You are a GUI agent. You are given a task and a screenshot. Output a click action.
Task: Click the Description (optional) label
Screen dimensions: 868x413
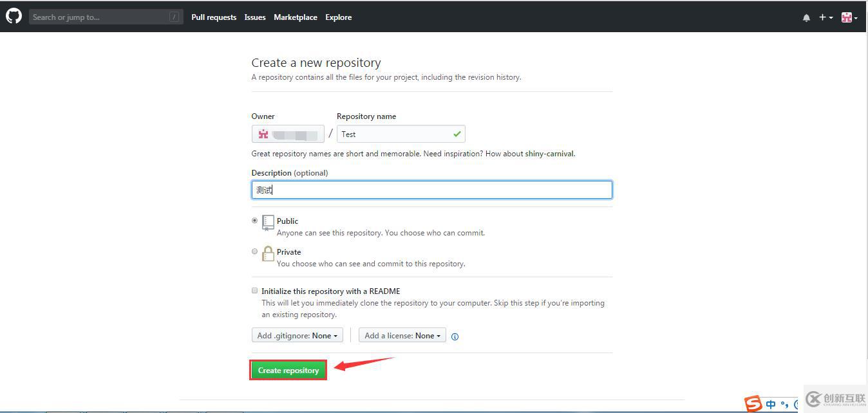[x=290, y=172]
